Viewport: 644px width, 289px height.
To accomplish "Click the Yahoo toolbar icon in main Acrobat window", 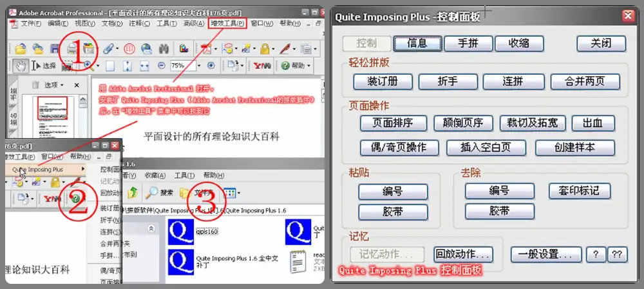I will tap(262, 65).
